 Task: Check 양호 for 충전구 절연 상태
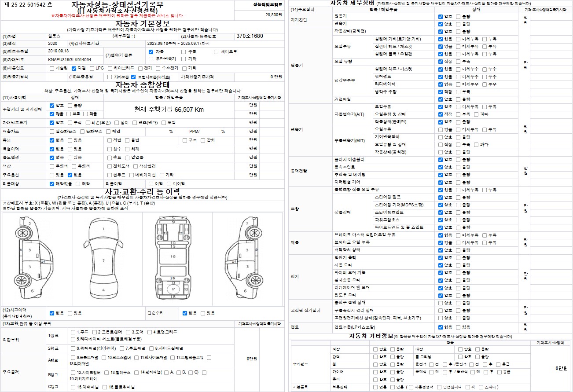(x=441, y=303)
